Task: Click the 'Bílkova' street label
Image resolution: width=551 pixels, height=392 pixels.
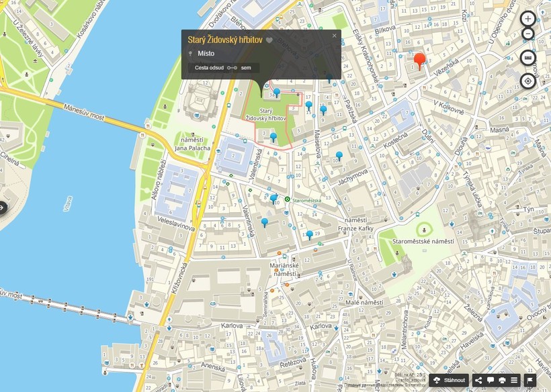Action: pos(385,30)
